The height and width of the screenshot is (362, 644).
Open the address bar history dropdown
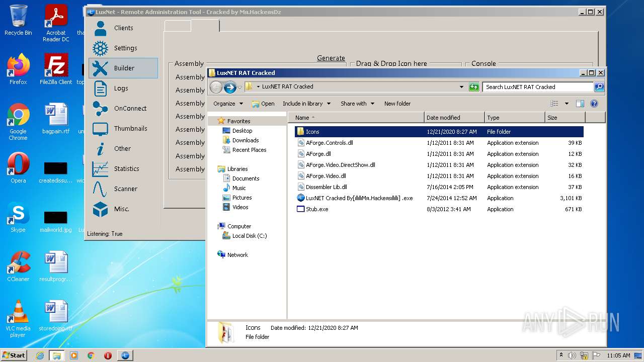pyautogui.click(x=461, y=87)
